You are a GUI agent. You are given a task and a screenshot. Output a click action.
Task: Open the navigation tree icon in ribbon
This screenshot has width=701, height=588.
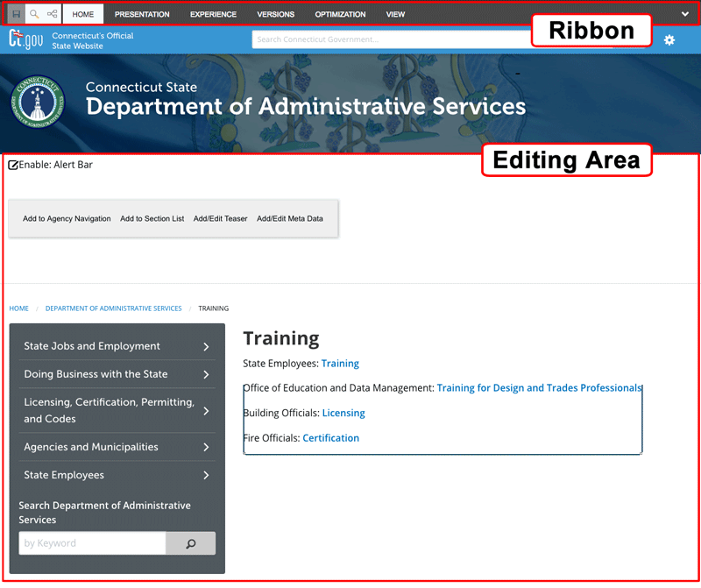(x=53, y=14)
